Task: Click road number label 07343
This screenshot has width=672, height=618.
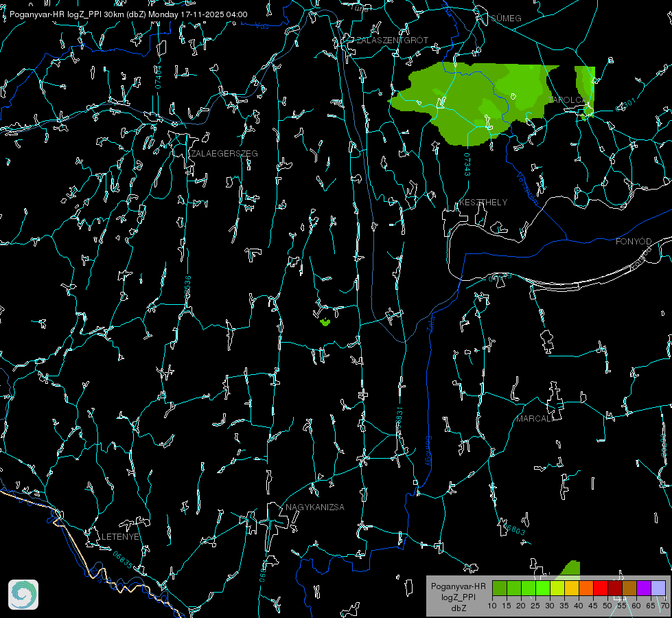Action: [467, 164]
